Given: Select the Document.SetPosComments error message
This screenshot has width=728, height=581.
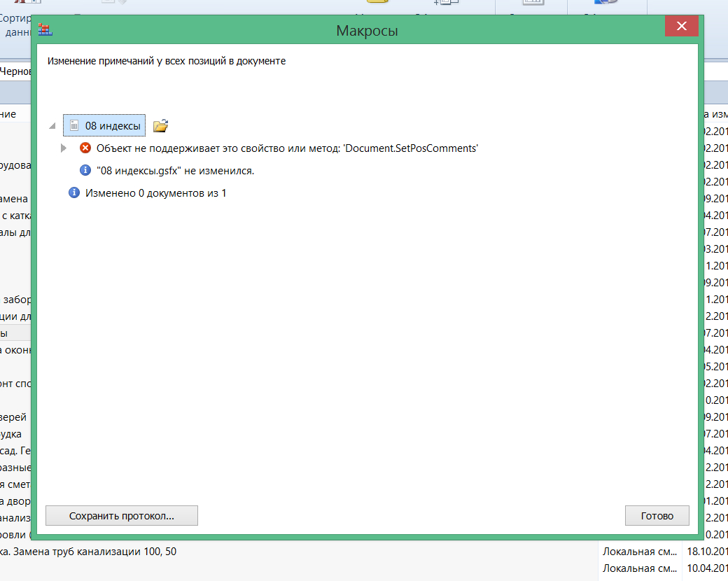Looking at the screenshot, I should pos(288,148).
